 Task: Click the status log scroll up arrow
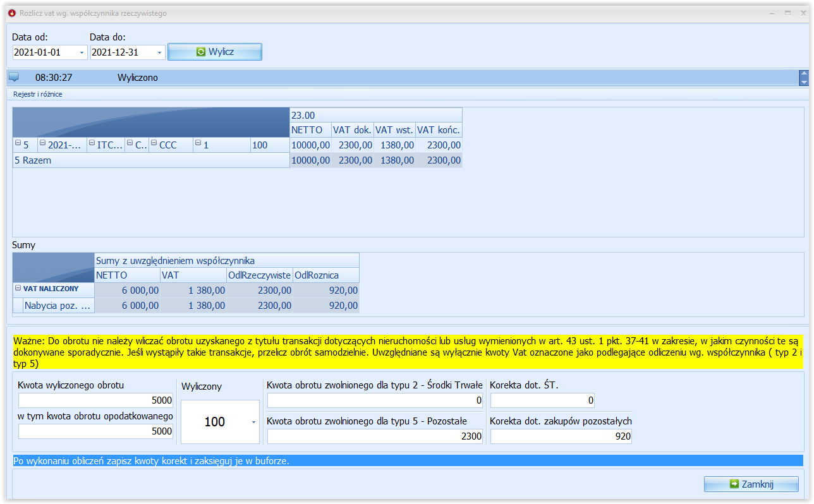click(804, 74)
